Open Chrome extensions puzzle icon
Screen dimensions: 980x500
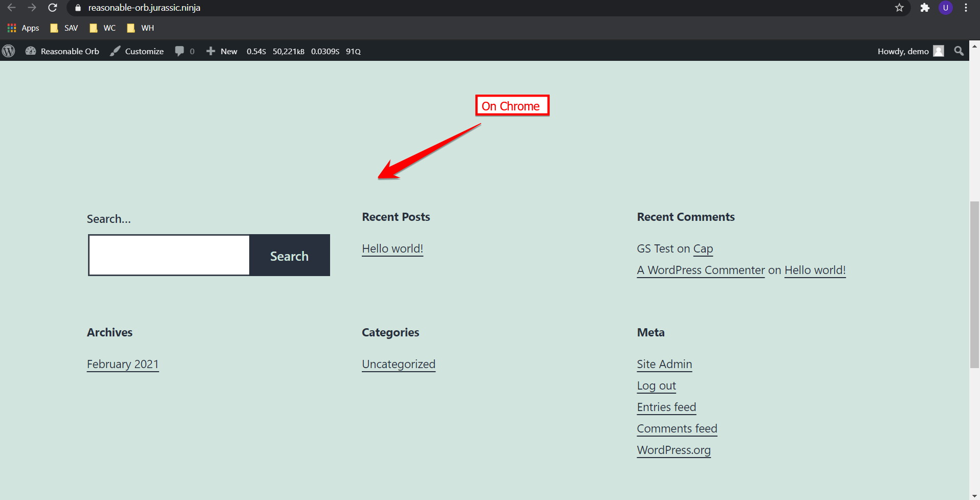pos(925,8)
